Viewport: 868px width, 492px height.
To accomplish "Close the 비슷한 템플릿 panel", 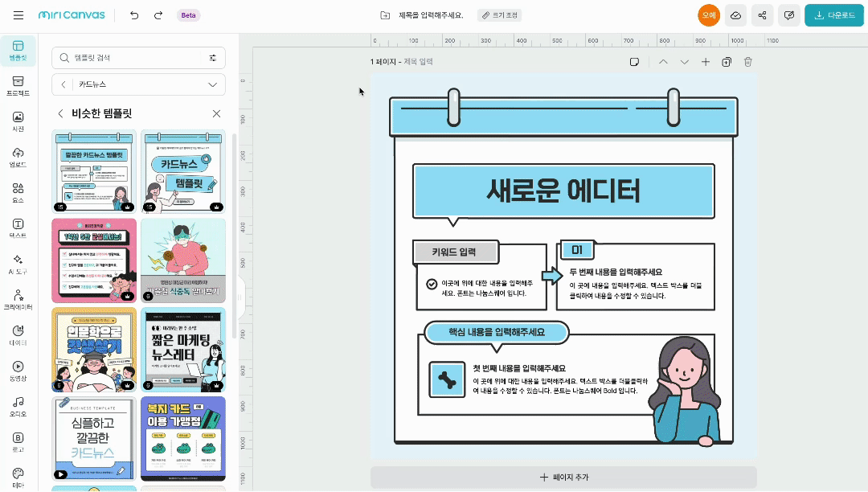I will pos(216,113).
